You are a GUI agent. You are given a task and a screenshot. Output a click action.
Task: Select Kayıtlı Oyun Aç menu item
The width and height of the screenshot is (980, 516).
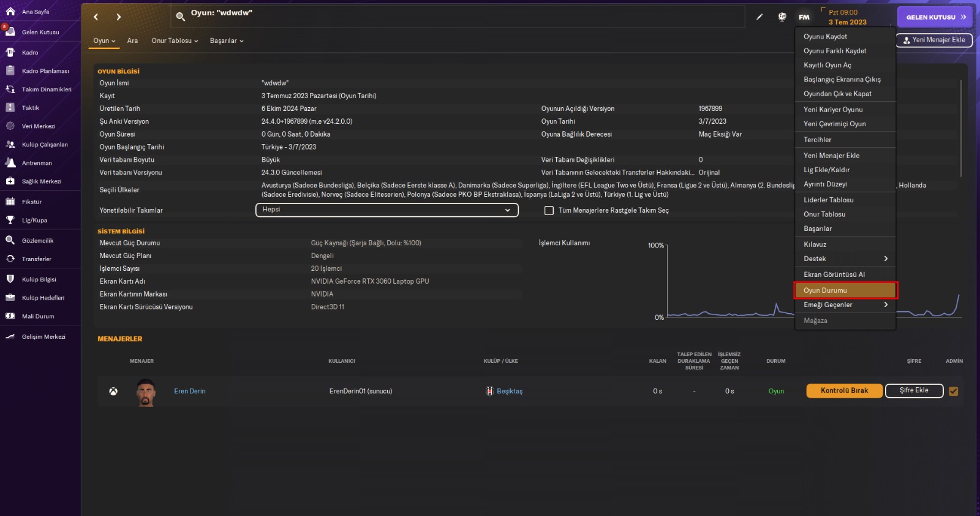(845, 66)
